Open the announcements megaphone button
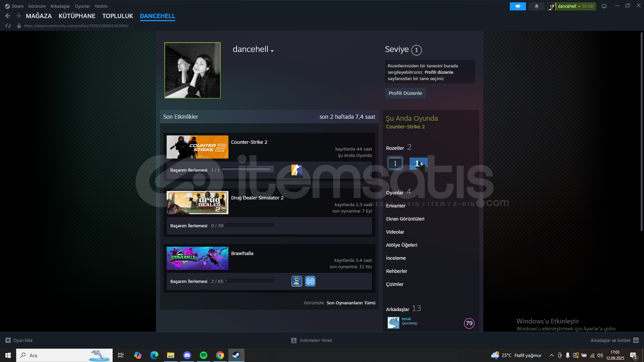 click(x=518, y=6)
